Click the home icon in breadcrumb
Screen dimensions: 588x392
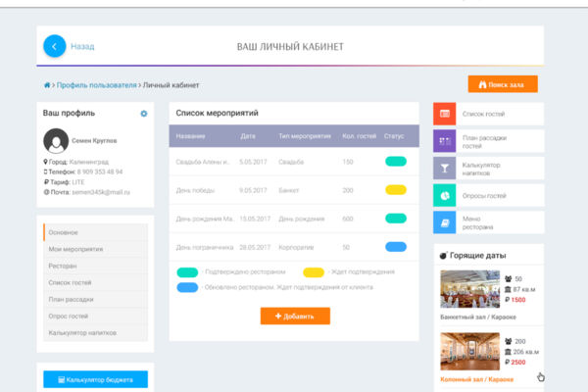click(x=47, y=85)
